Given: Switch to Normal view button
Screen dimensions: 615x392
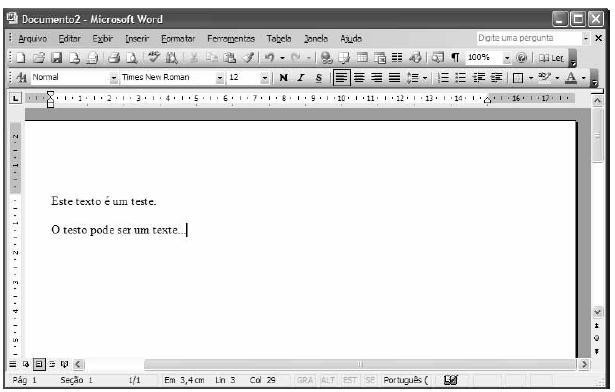Looking at the screenshot, I should (13, 365).
